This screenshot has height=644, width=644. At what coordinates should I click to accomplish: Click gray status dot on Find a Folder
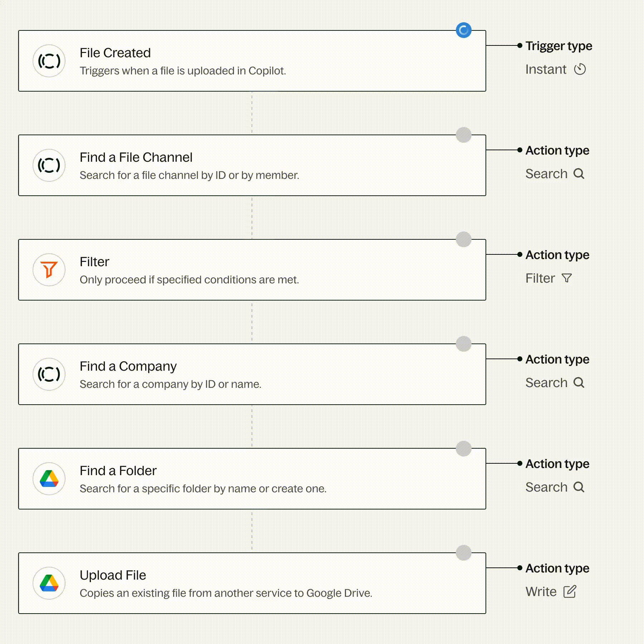coord(464,448)
